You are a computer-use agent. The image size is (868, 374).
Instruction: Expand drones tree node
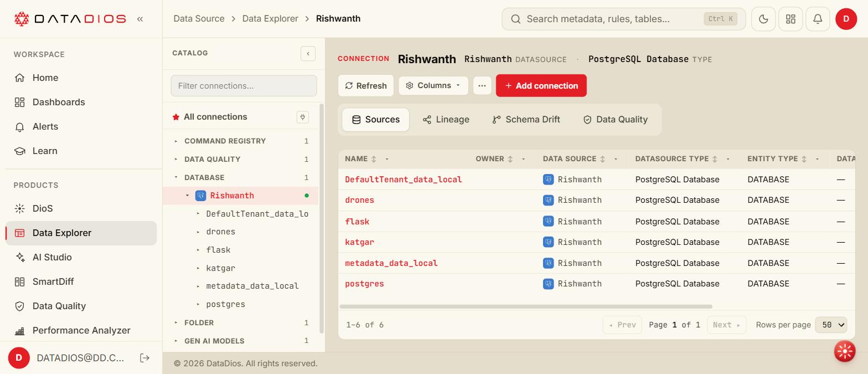(x=198, y=232)
